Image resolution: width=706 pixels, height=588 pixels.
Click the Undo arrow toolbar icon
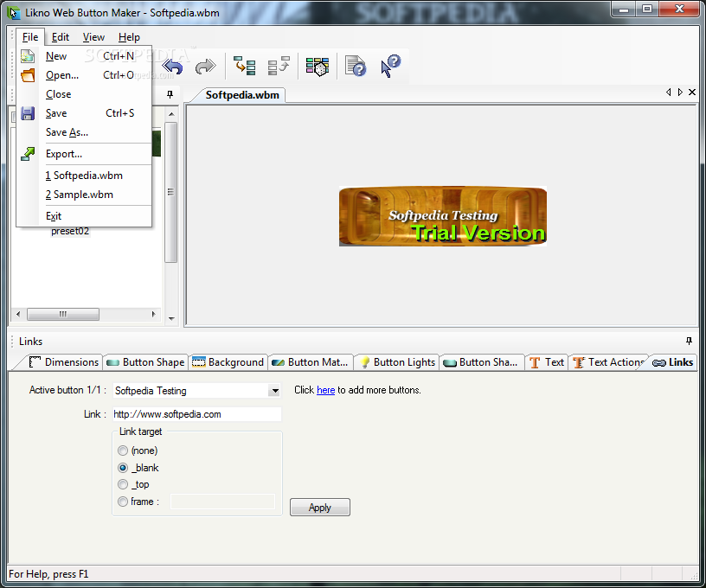point(173,67)
